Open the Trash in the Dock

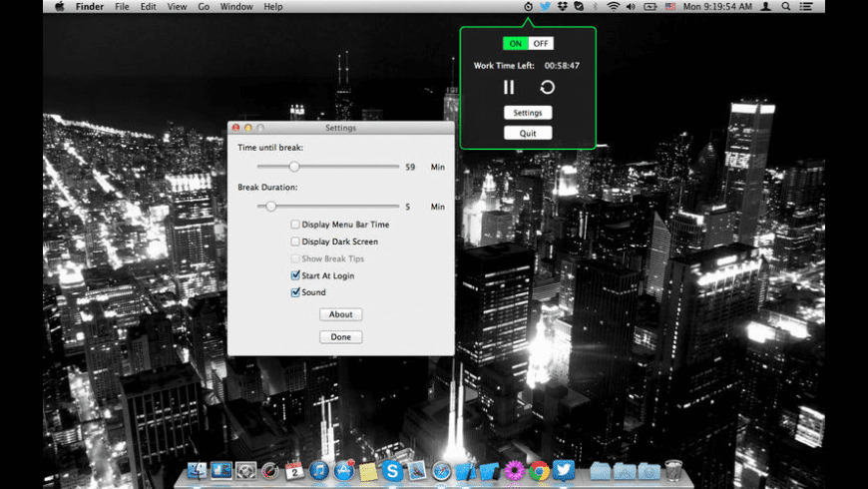(673, 470)
